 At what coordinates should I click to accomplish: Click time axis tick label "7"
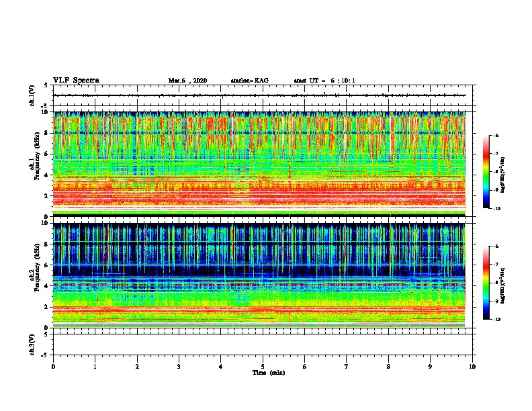click(x=347, y=367)
